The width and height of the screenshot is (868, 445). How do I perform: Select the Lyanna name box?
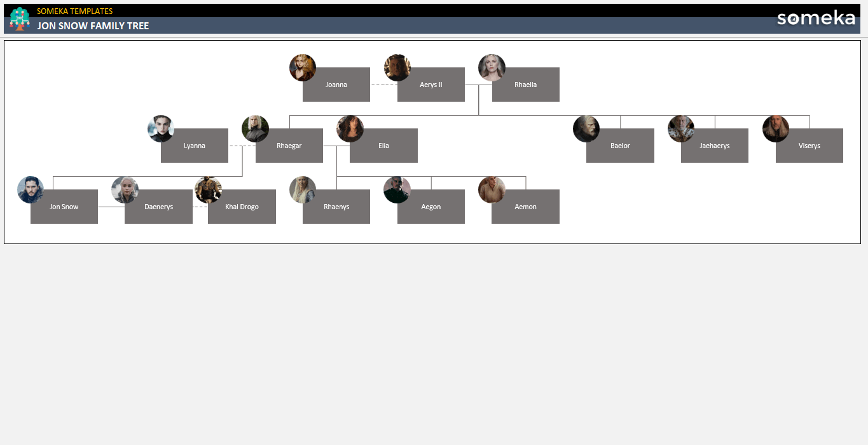click(x=195, y=146)
